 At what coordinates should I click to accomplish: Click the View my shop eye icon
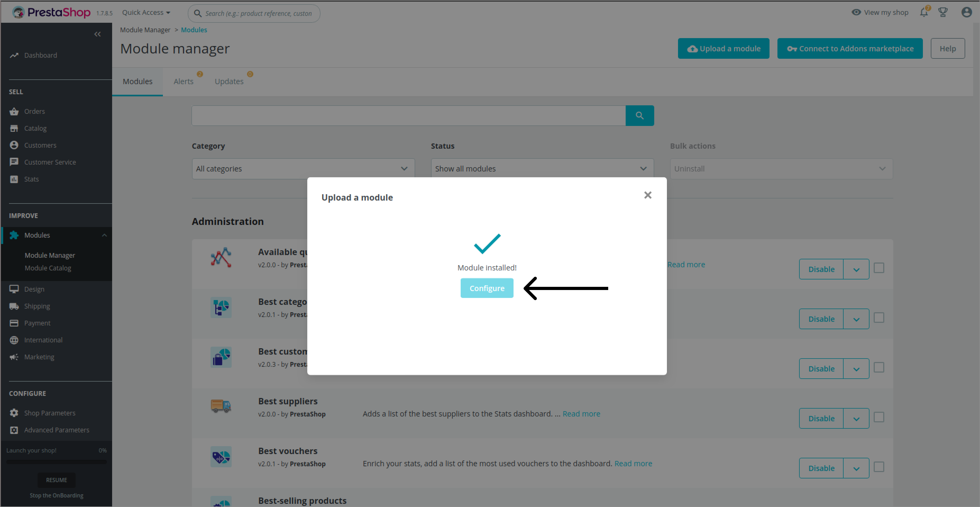[x=856, y=12]
